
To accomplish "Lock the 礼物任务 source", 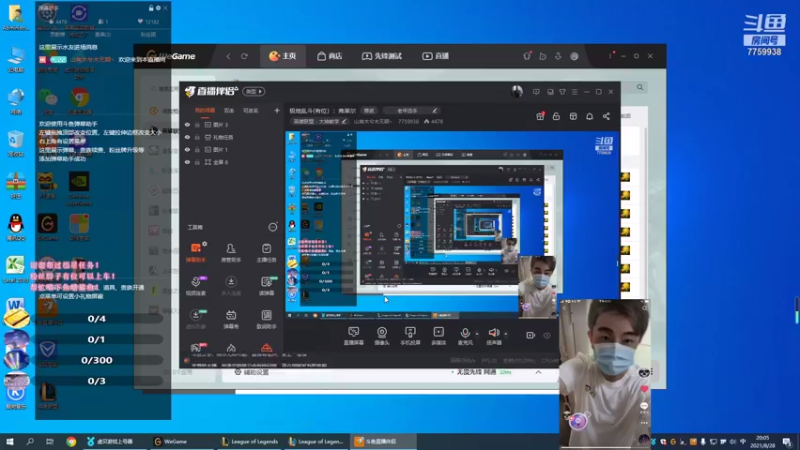I will (197, 137).
